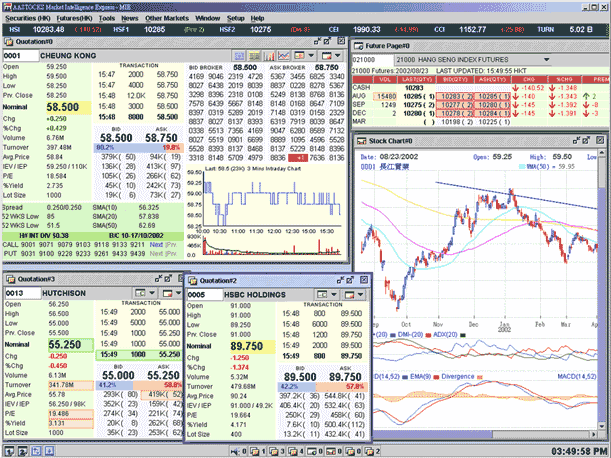Open the News menu
Screen dimensions: 611x458
[129, 18]
